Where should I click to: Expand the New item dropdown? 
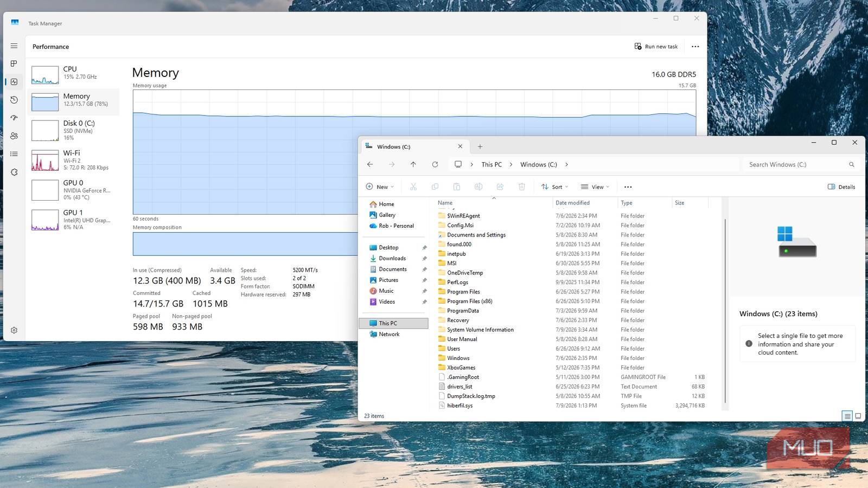point(380,187)
